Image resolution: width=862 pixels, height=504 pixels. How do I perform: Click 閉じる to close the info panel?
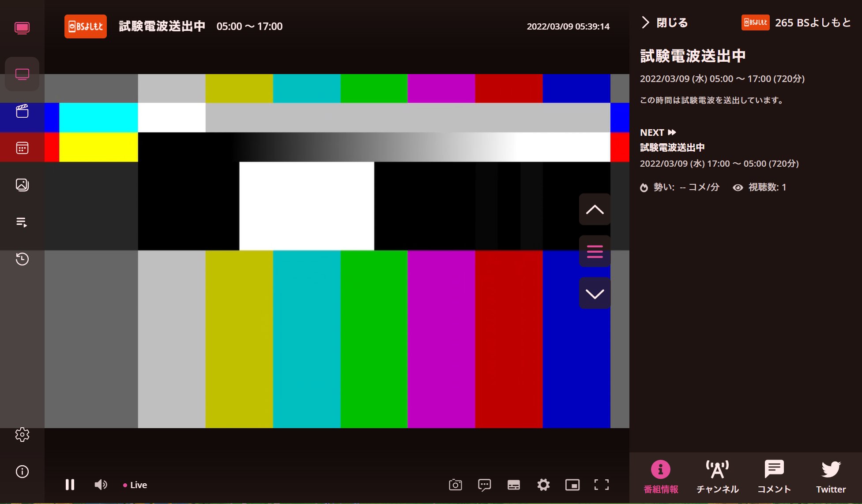[664, 22]
